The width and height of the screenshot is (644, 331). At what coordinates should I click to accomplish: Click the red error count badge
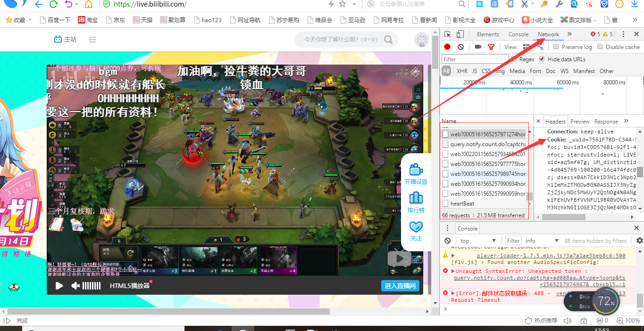pyautogui.click(x=595, y=34)
